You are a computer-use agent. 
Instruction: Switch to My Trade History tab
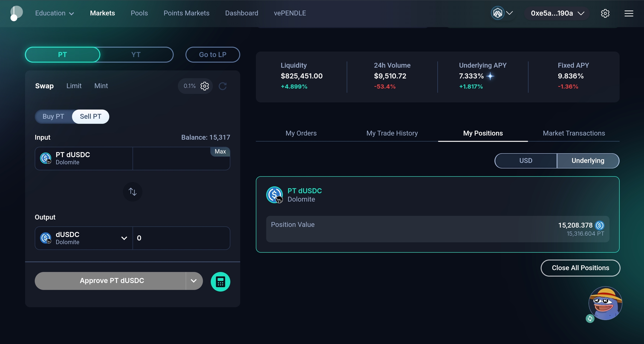click(x=392, y=133)
